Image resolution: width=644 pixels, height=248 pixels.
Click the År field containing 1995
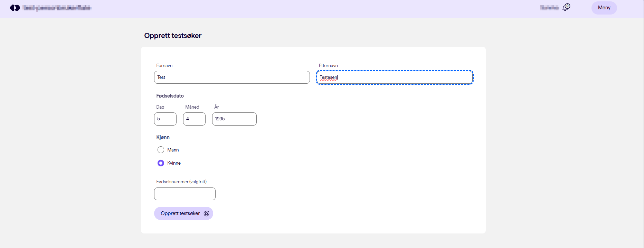[234, 119]
